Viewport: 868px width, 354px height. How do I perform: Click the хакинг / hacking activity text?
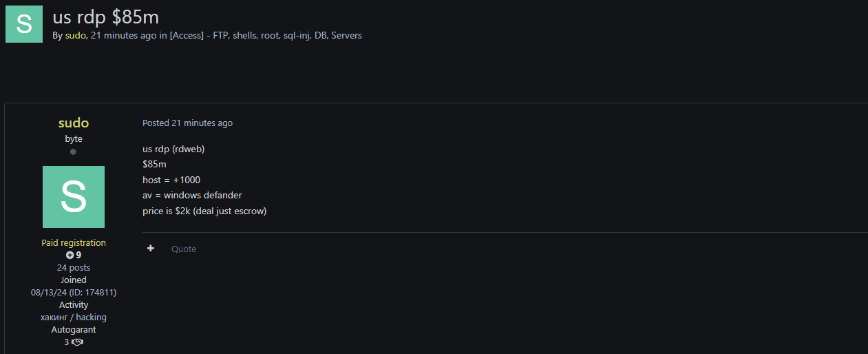(x=74, y=317)
